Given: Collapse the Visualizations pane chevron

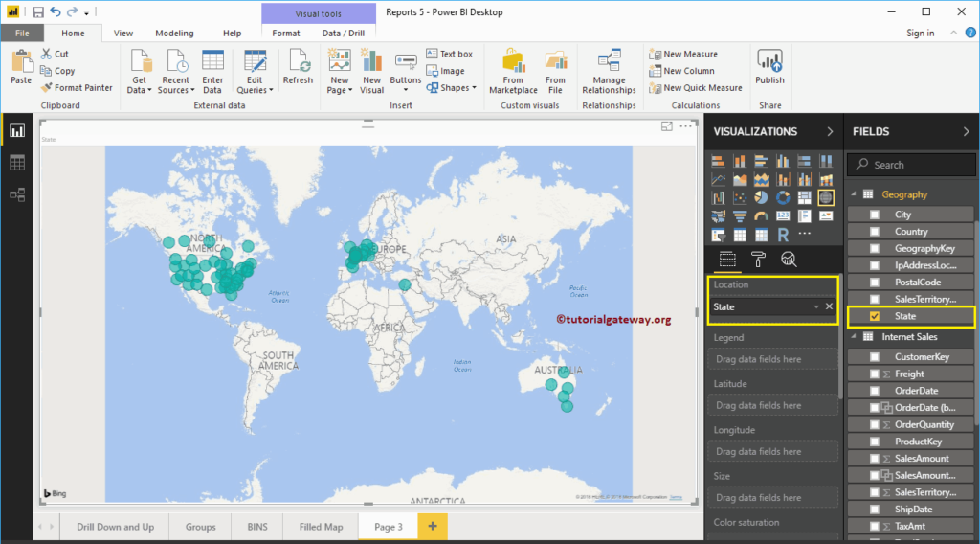Looking at the screenshot, I should click(830, 132).
